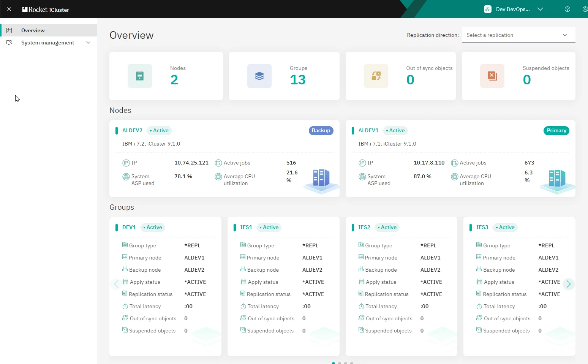The height and width of the screenshot is (364, 588).
Task: Close the navigation menu with the X icon
Action: 9,9
